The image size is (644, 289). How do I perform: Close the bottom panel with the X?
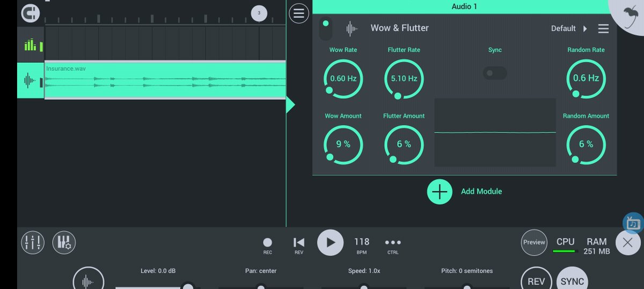[x=627, y=243]
